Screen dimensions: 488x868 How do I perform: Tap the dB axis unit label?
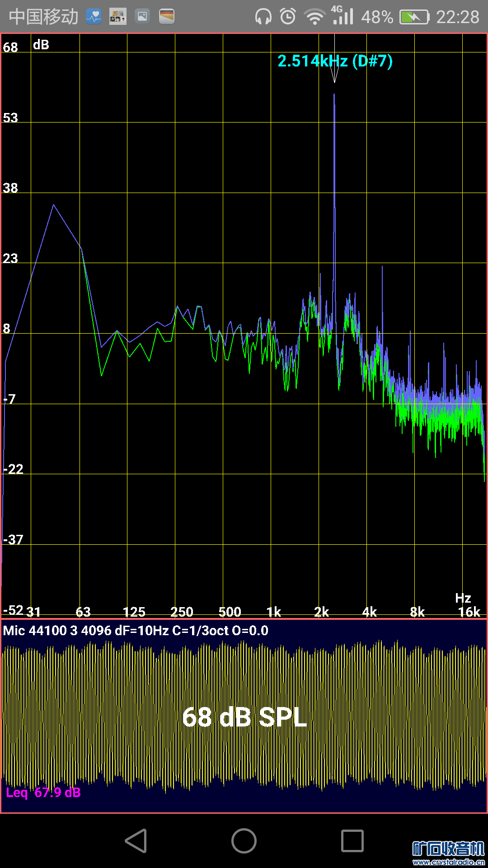tap(41, 45)
